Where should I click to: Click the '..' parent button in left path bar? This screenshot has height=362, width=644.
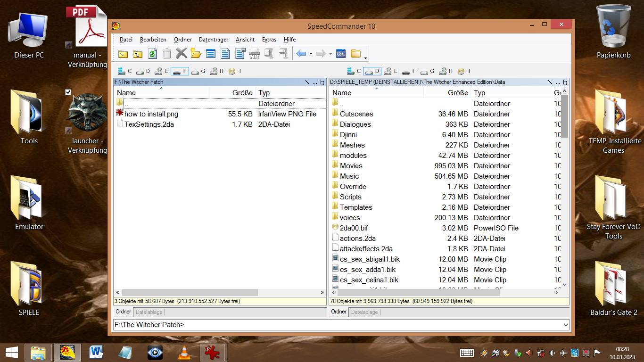click(315, 82)
